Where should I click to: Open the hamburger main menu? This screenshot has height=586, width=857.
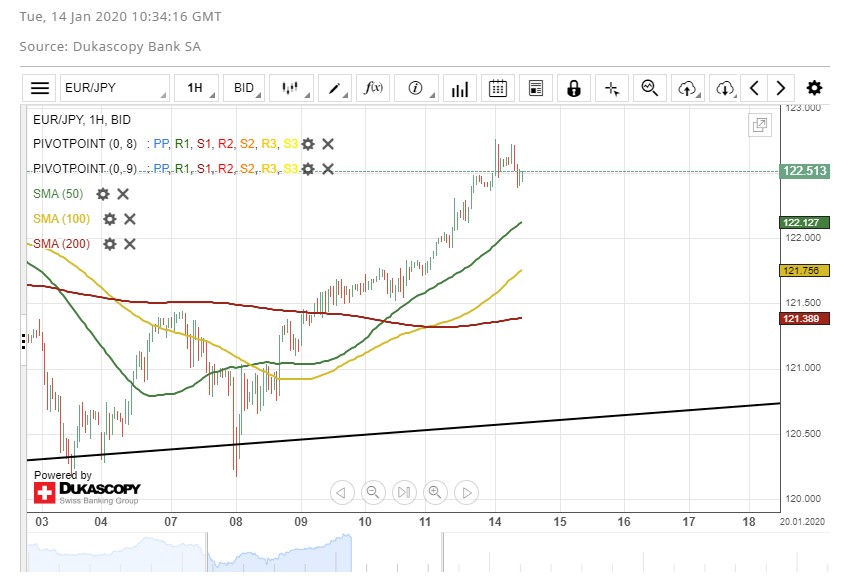(40, 88)
